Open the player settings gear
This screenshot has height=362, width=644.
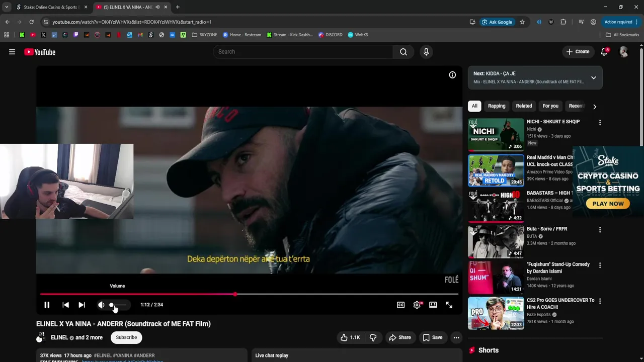(x=417, y=305)
